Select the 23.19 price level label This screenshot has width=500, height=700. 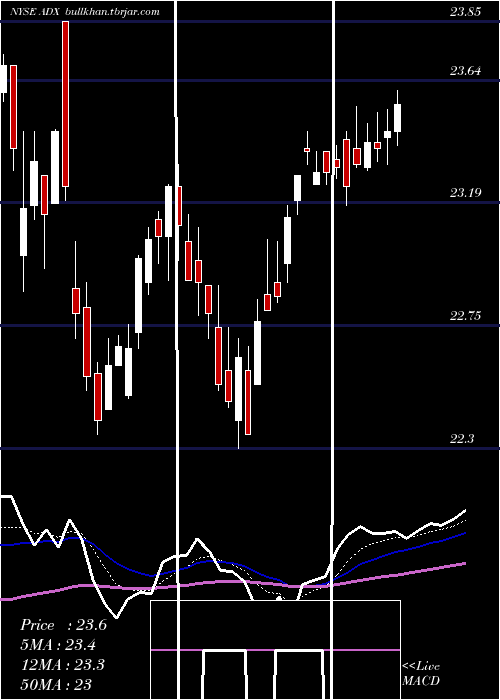[466, 193]
